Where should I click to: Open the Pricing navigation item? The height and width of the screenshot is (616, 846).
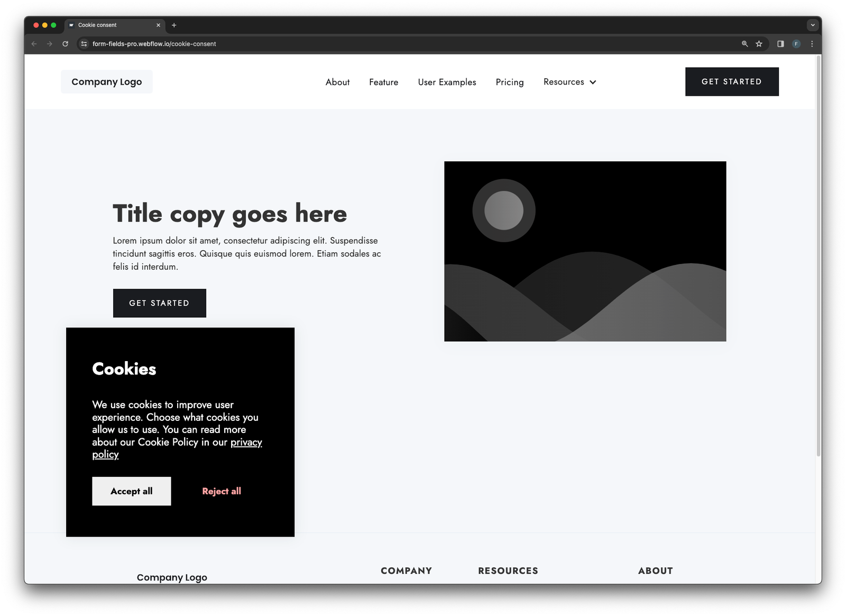509,82
